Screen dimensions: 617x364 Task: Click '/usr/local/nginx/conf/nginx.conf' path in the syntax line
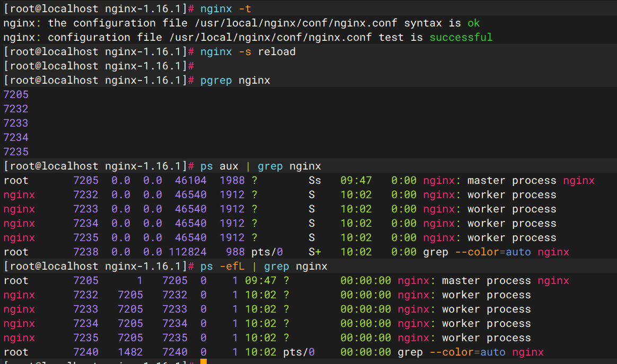coord(296,23)
